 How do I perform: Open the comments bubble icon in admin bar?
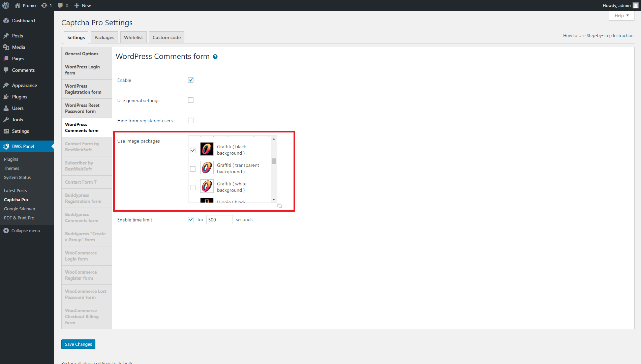click(x=60, y=5)
